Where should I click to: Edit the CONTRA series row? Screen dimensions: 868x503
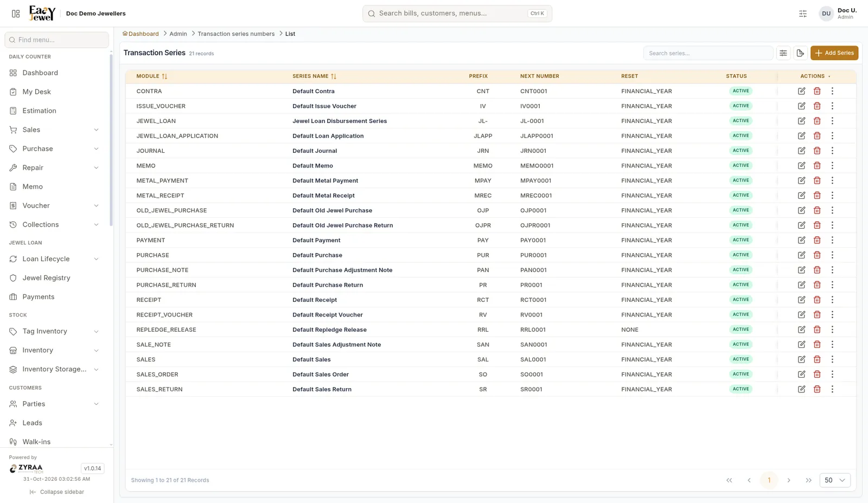[801, 91]
